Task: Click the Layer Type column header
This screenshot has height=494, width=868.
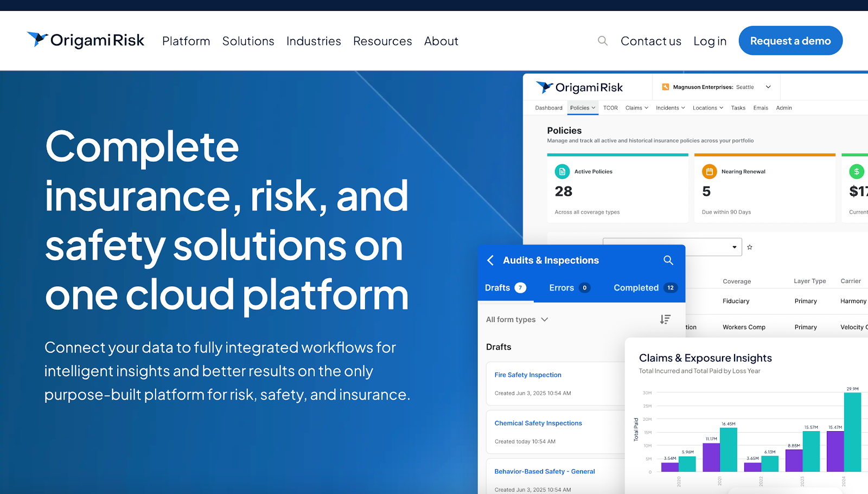Action: (x=810, y=281)
